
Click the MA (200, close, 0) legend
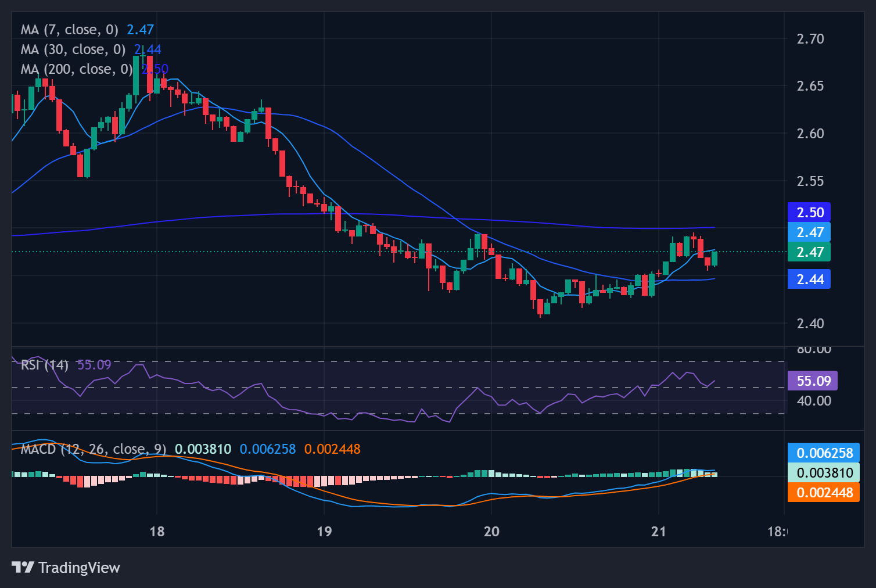76,69
